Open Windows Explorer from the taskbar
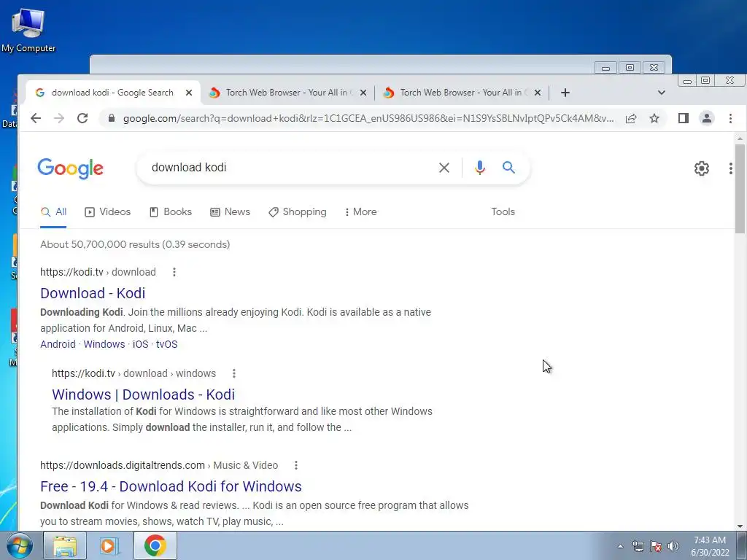This screenshot has height=560, width=747. tap(65, 545)
